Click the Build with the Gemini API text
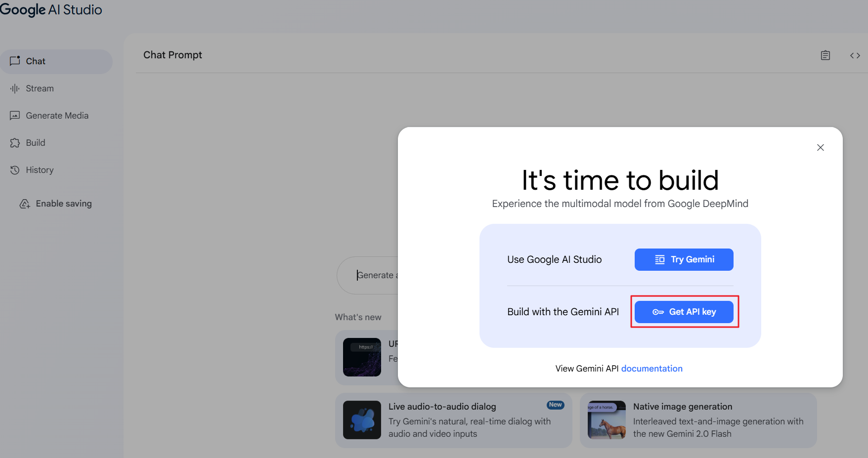This screenshot has width=868, height=458. tap(563, 312)
